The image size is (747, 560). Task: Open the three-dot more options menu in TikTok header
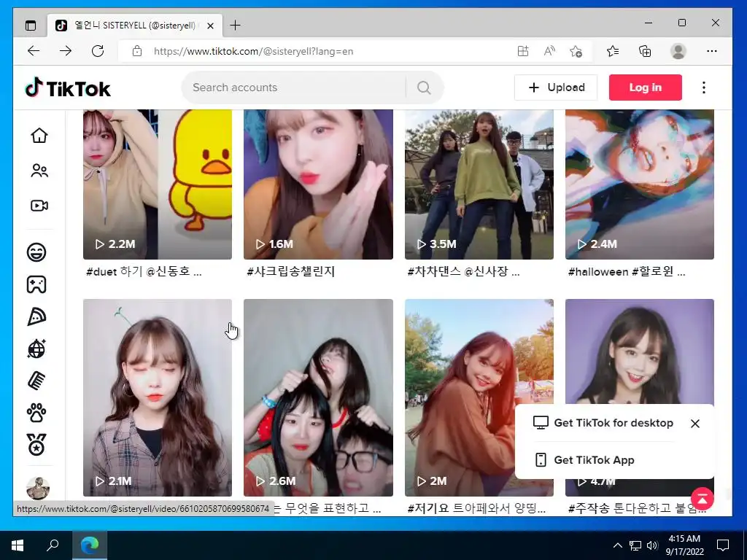click(704, 87)
